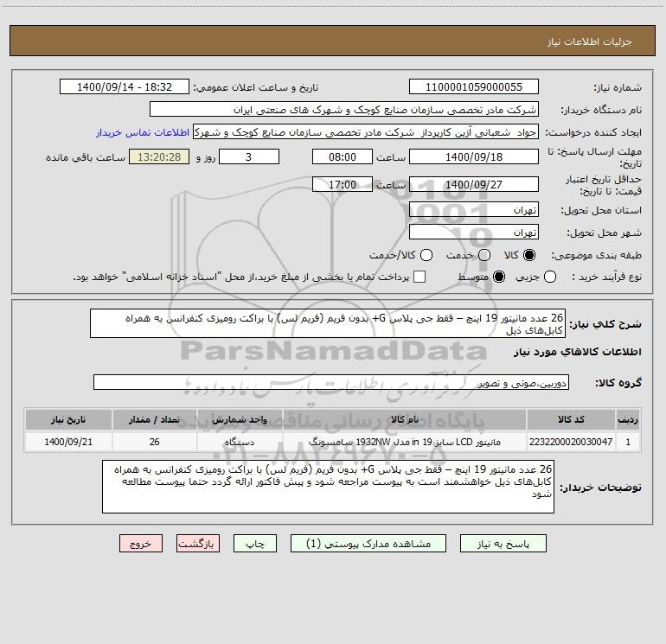Click the announcement date field 1400/09/14 - 18:32
Image resolution: width=666 pixels, height=644 pixels.
pos(125,87)
